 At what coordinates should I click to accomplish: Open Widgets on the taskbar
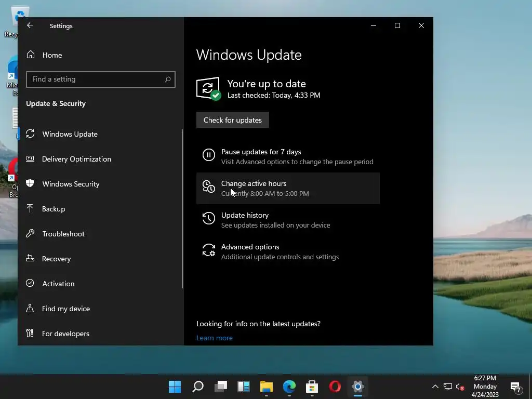[x=244, y=387]
